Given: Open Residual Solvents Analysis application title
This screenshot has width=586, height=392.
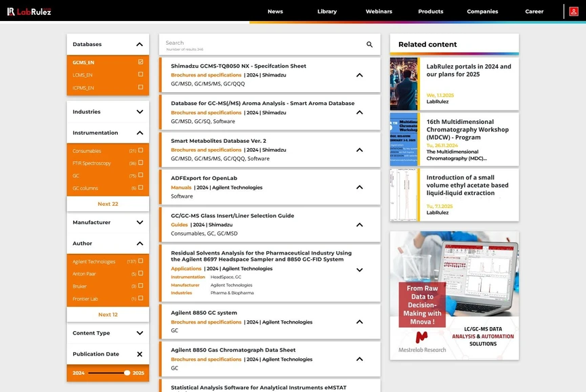Looking at the screenshot, I should (x=261, y=256).
